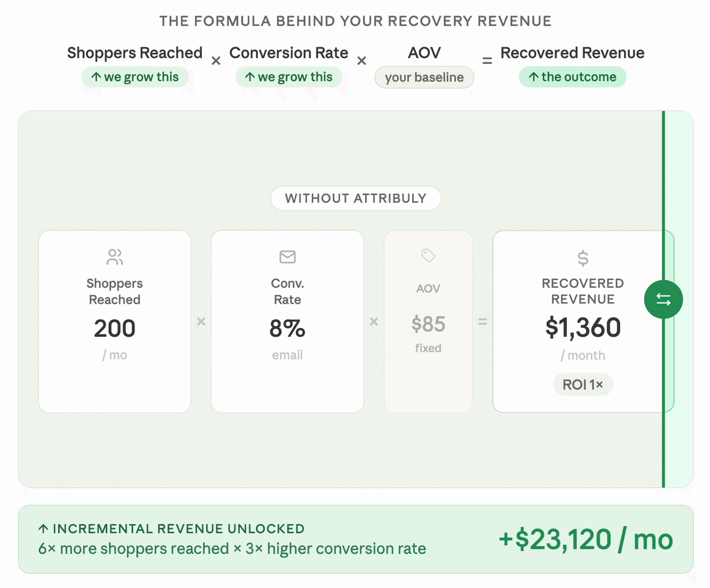The height and width of the screenshot is (588, 710).
Task: Click the "fixed" label under $85
Action: coord(428,348)
